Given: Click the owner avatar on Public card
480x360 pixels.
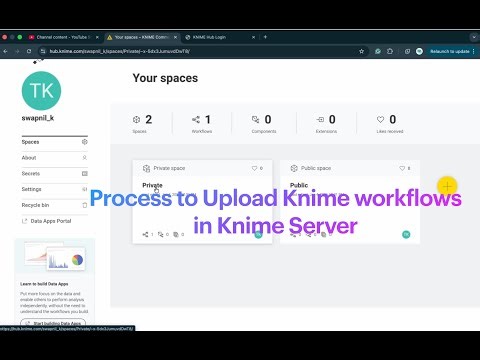Looking at the screenshot, I should (x=406, y=234).
